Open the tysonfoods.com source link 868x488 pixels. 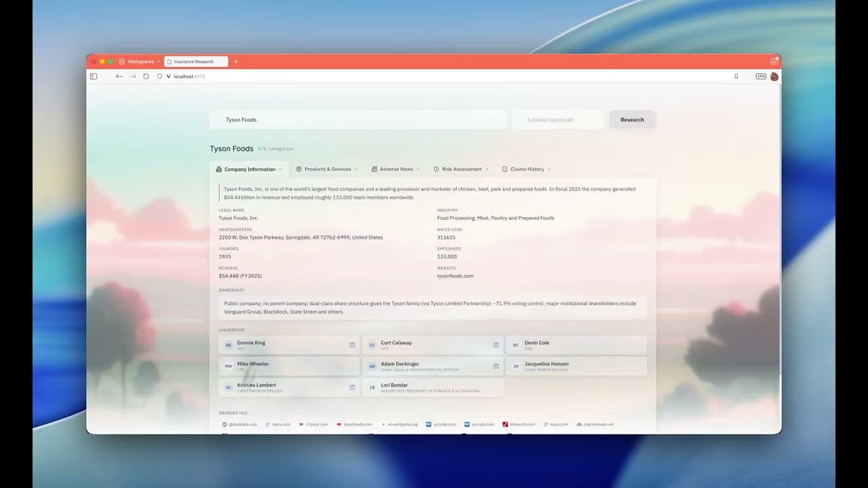[x=355, y=424]
